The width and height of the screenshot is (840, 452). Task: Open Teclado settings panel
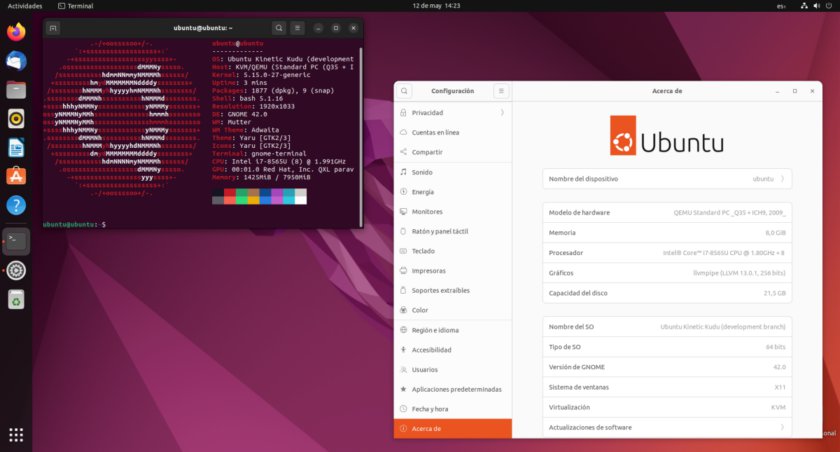[x=453, y=251]
